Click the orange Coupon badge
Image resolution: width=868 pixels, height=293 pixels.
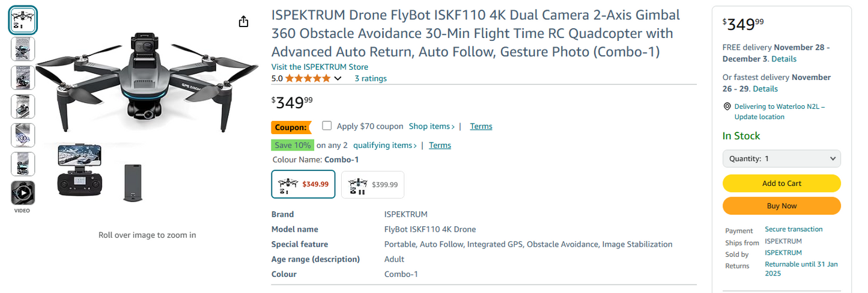coord(291,127)
